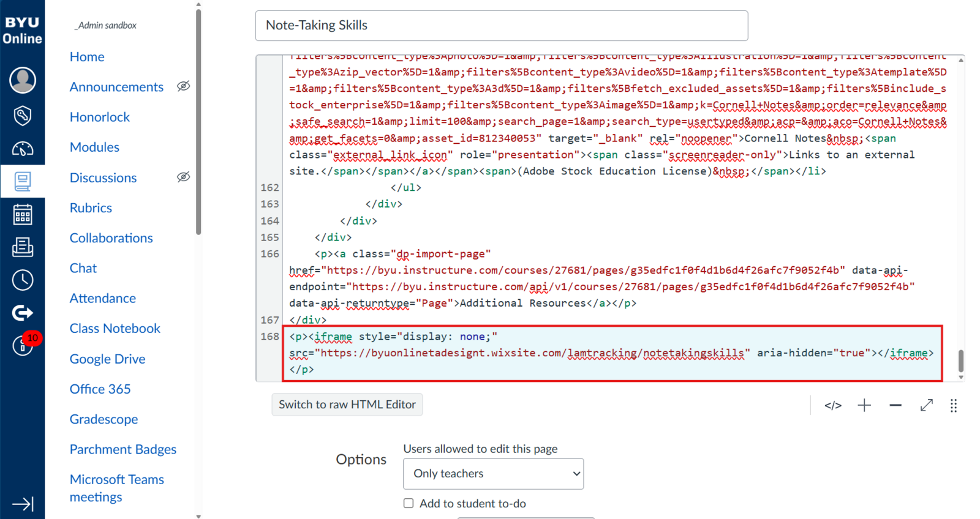Open Microsoft Teams meetings link
The height and width of the screenshot is (519, 980).
click(116, 488)
